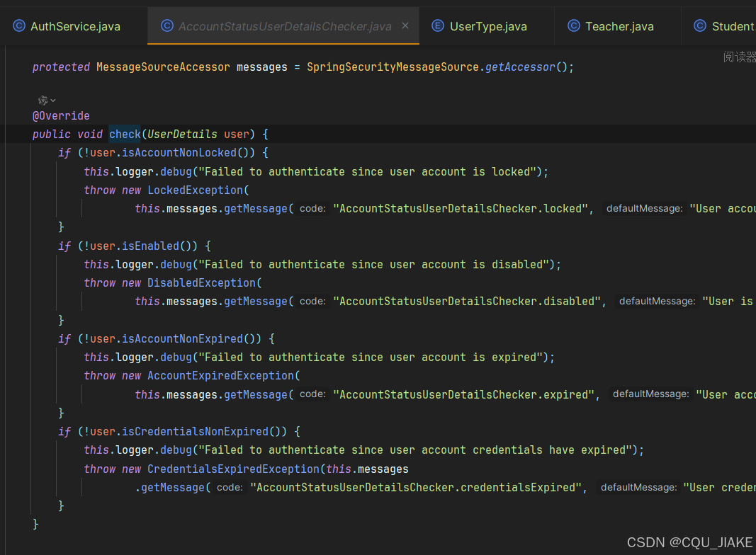This screenshot has width=756, height=555.
Task: Click the "AccountStatusUserDetailsChecker.credentialsExpired" string
Action: (416, 488)
